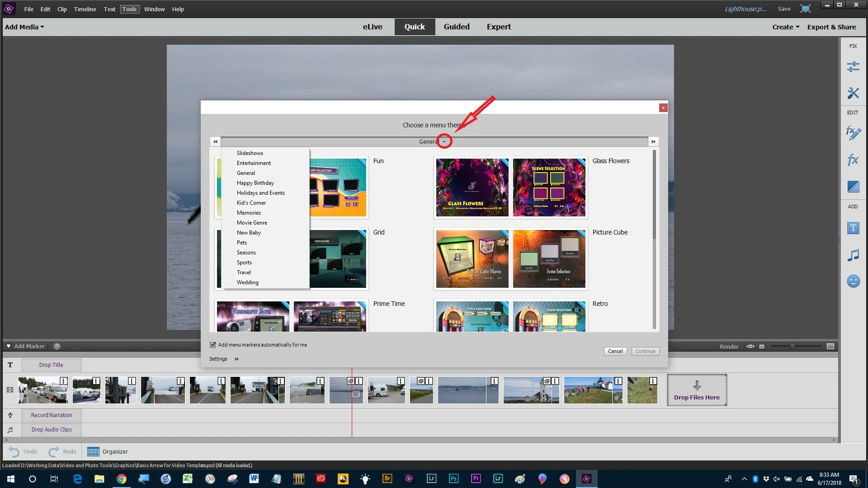
Task: Select Travel from the category list
Action: [244, 272]
